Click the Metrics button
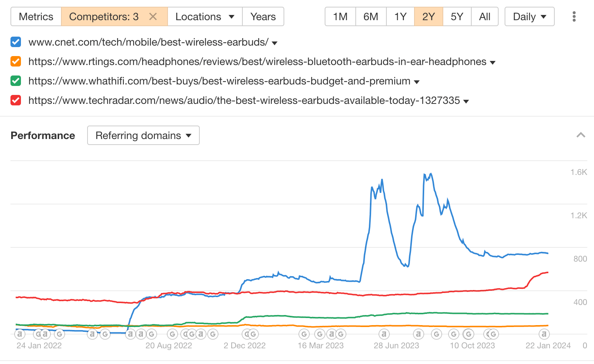This screenshot has height=364, width=594. [x=36, y=17]
